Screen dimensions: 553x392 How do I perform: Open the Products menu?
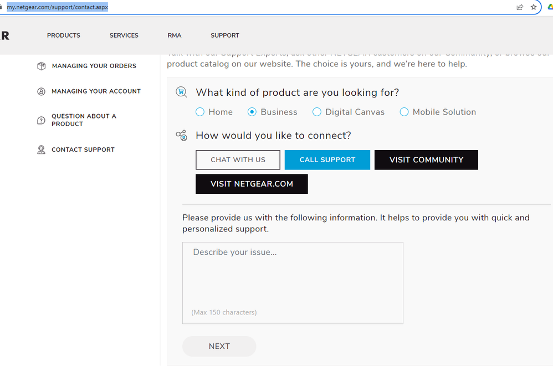[64, 35]
